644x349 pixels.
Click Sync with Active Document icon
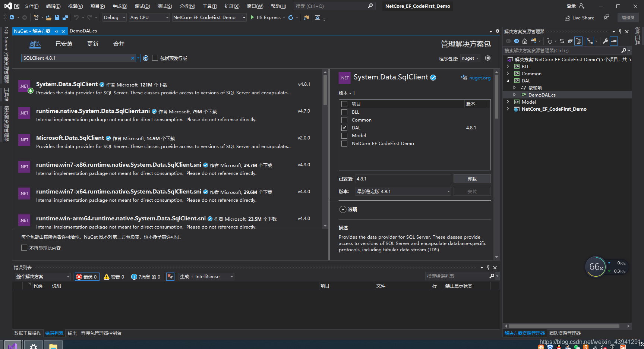[x=562, y=41]
